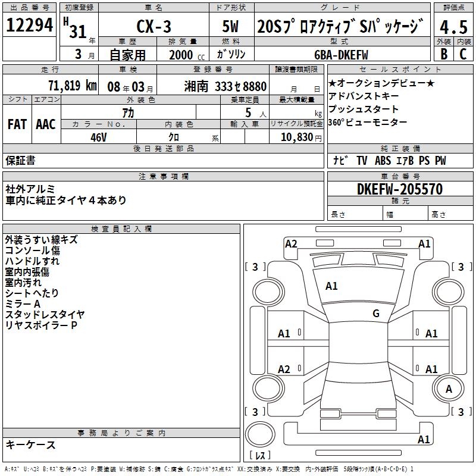Click the damage code legend at the bottom
This screenshot has width=476, height=476.
tap(209, 469)
